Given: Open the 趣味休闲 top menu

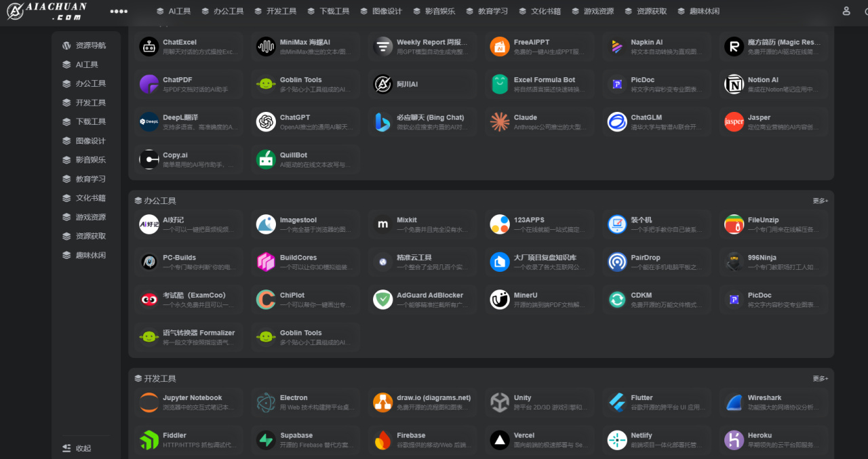Looking at the screenshot, I should pos(698,12).
